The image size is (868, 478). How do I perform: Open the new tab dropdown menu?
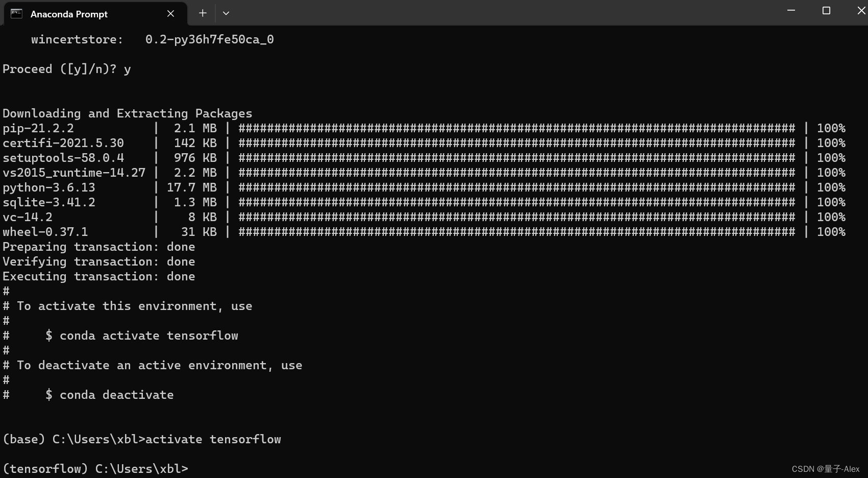(226, 13)
